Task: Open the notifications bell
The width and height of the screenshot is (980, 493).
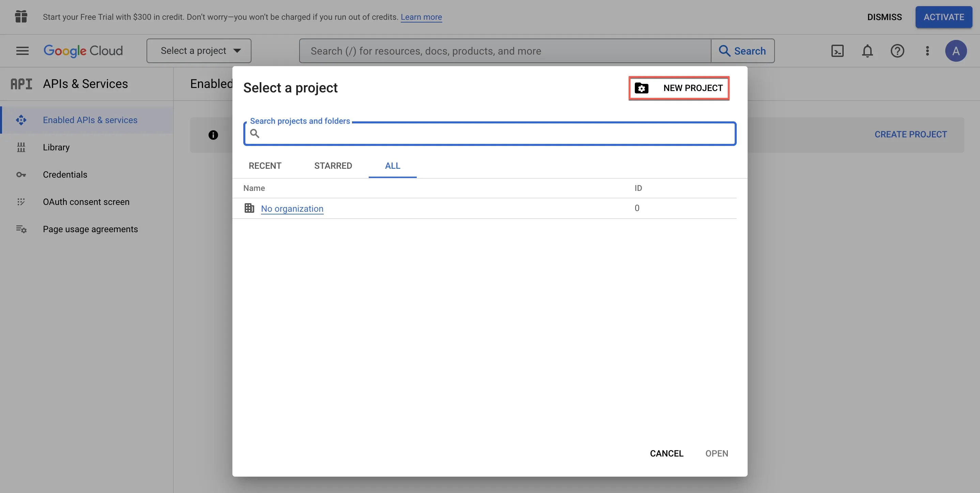Action: coord(868,51)
